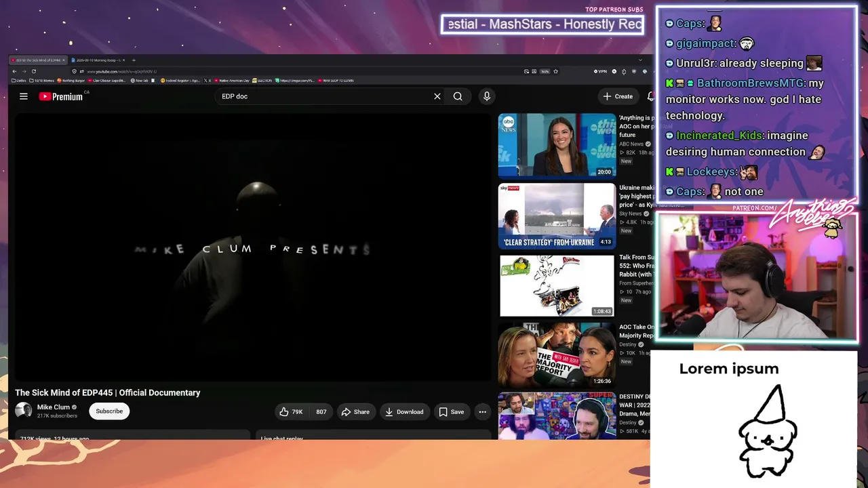Click the 'Lorem ipsum' heading text

point(729,369)
